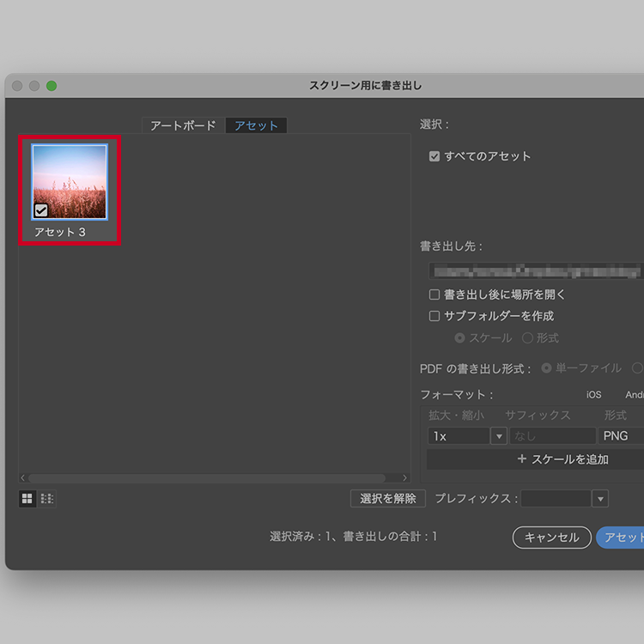Select the 単一ファイル radio button
This screenshot has height=644, width=644.
pyautogui.click(x=546, y=368)
